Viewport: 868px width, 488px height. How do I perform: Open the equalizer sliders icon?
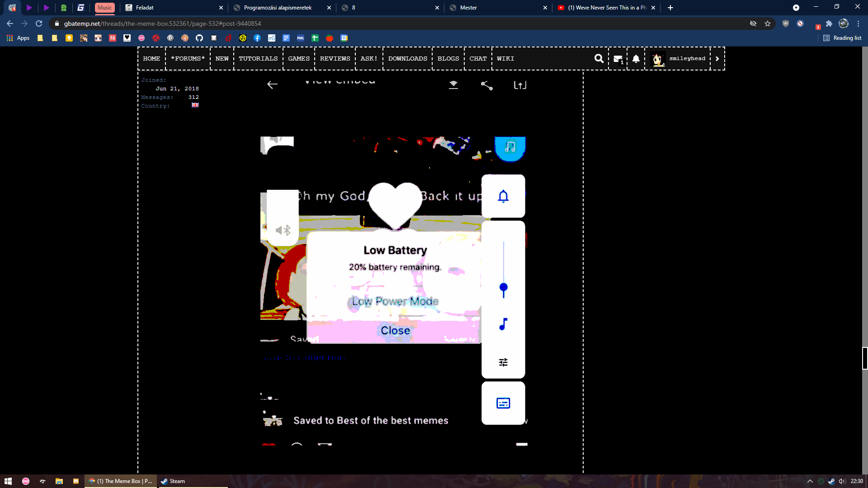click(503, 362)
